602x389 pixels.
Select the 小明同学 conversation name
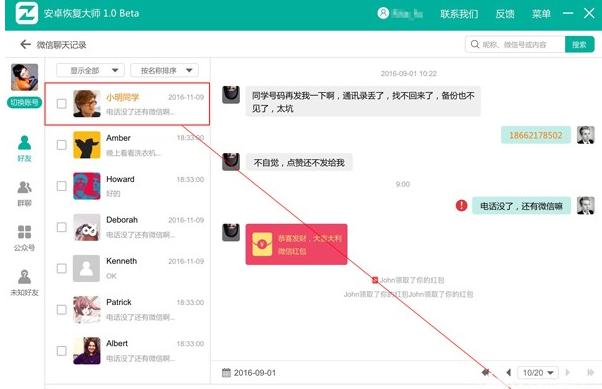click(x=122, y=97)
